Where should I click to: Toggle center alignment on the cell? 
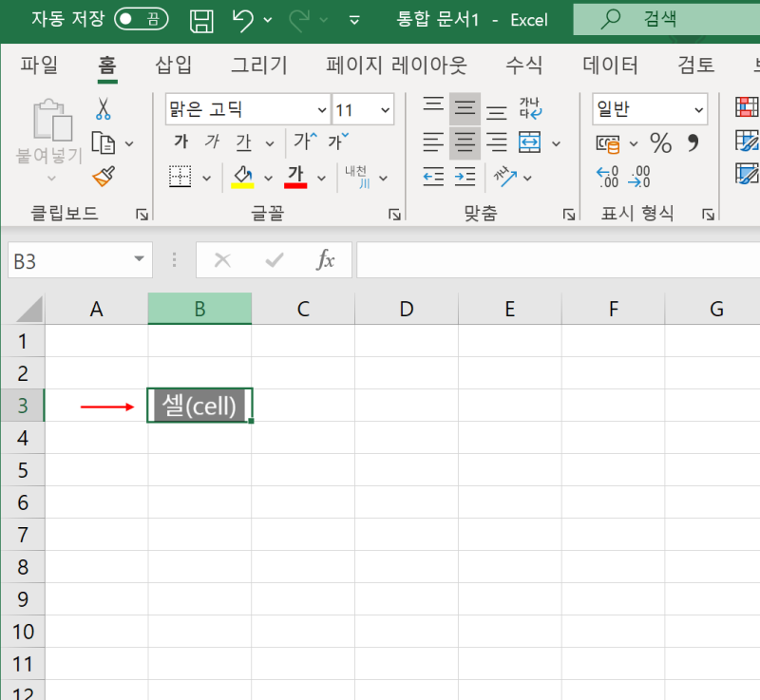point(465,142)
